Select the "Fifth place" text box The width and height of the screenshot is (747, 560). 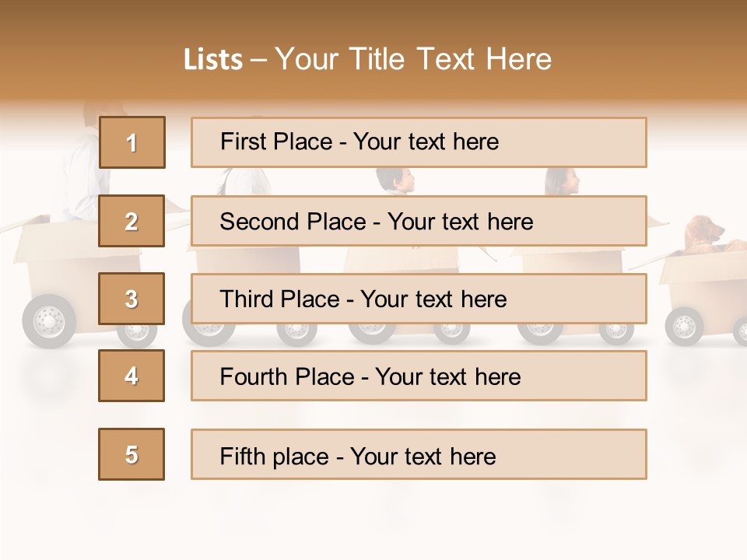tap(419, 454)
